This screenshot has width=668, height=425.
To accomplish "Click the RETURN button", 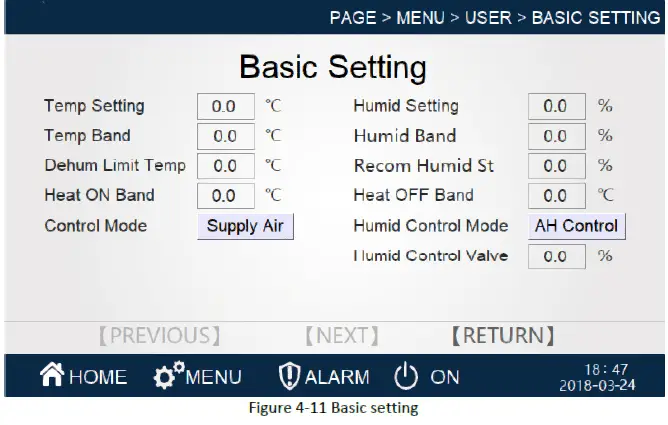I will [x=502, y=335].
